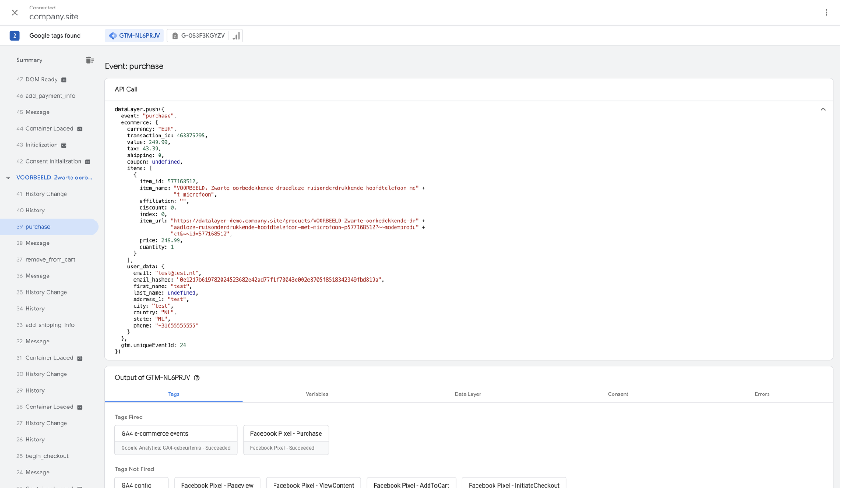Switch to the Consent tab
The width and height of the screenshot is (868, 488).
(618, 394)
